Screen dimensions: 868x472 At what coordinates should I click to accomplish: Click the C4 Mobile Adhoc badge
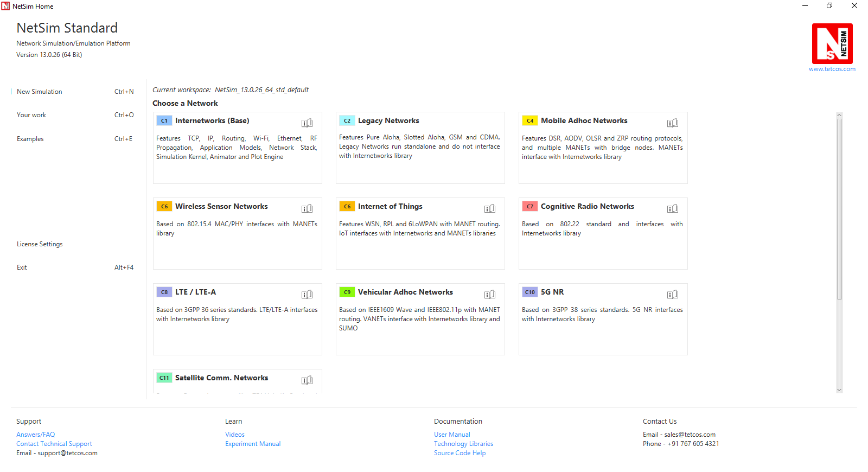tap(530, 120)
